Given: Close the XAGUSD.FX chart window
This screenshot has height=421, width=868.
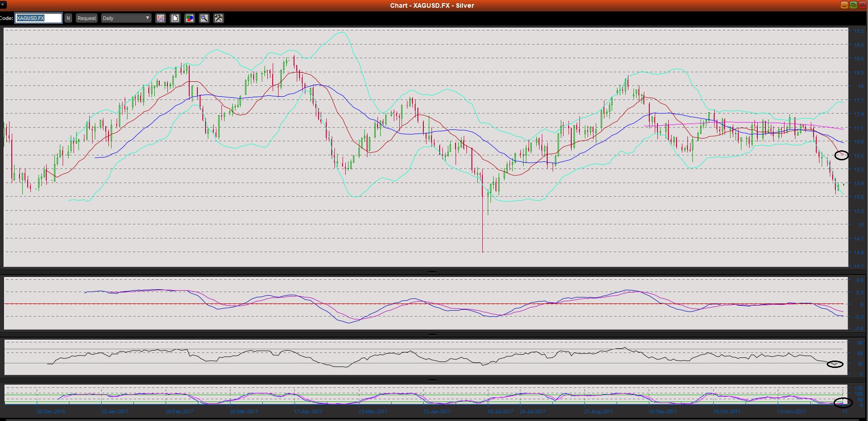Looking at the screenshot, I should click(x=862, y=5).
